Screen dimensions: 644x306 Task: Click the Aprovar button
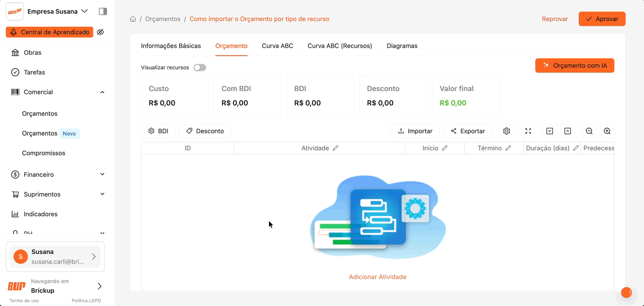602,19
